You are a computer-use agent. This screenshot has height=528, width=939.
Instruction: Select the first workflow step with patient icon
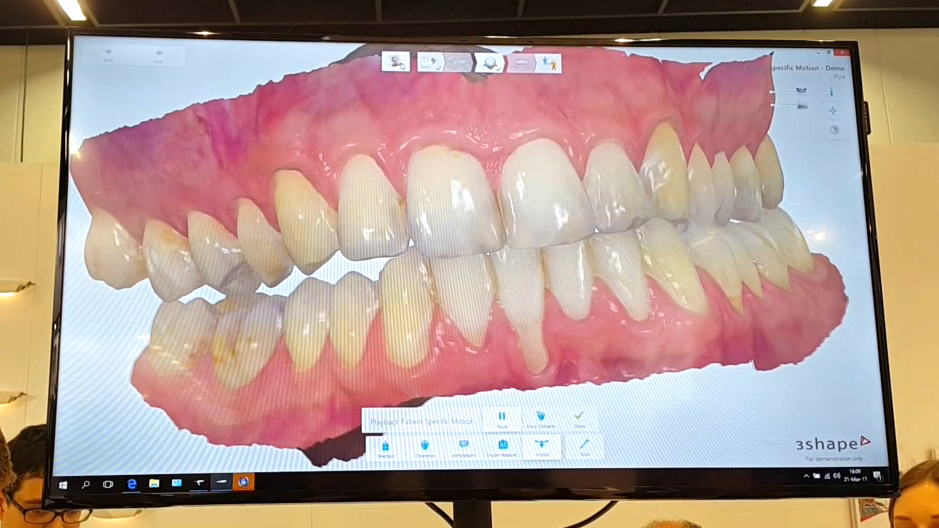coord(396,62)
